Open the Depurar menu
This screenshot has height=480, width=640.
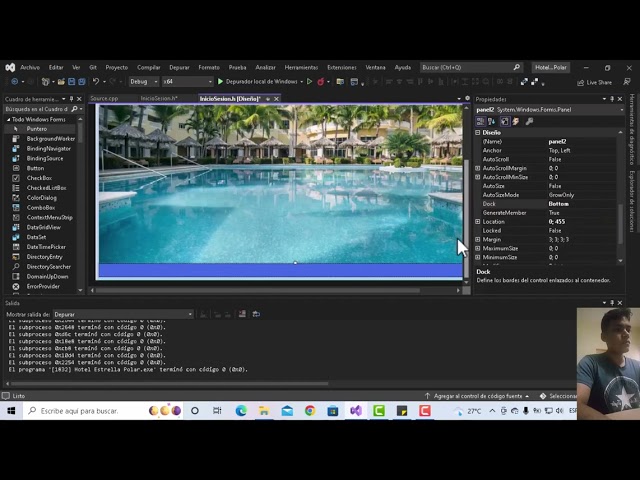pos(179,67)
